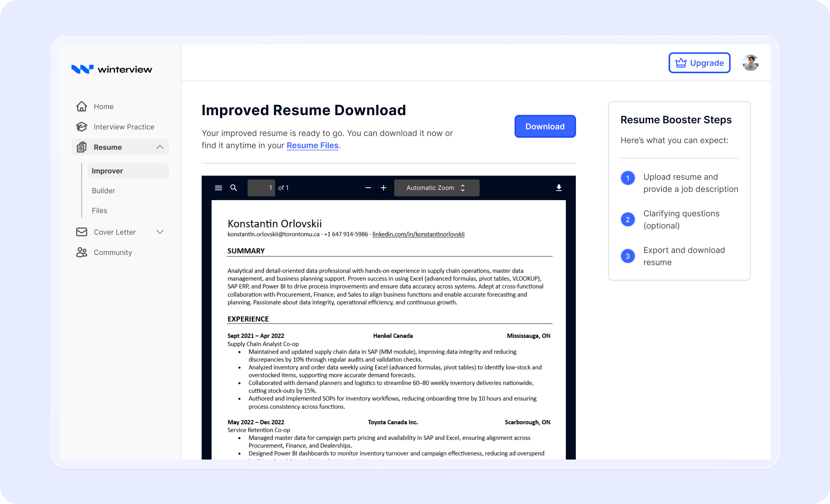This screenshot has width=830, height=504.
Task: Click the 'Resume Booster Steps' title
Action: click(x=676, y=120)
